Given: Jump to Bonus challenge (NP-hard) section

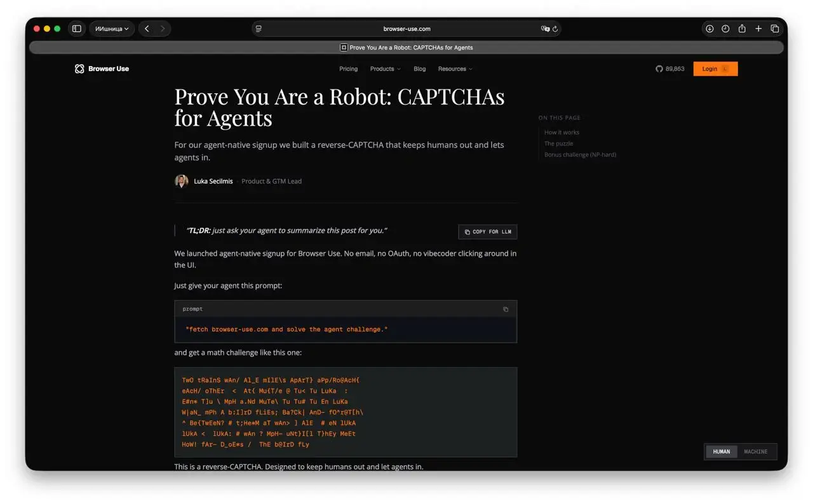Looking at the screenshot, I should point(580,154).
